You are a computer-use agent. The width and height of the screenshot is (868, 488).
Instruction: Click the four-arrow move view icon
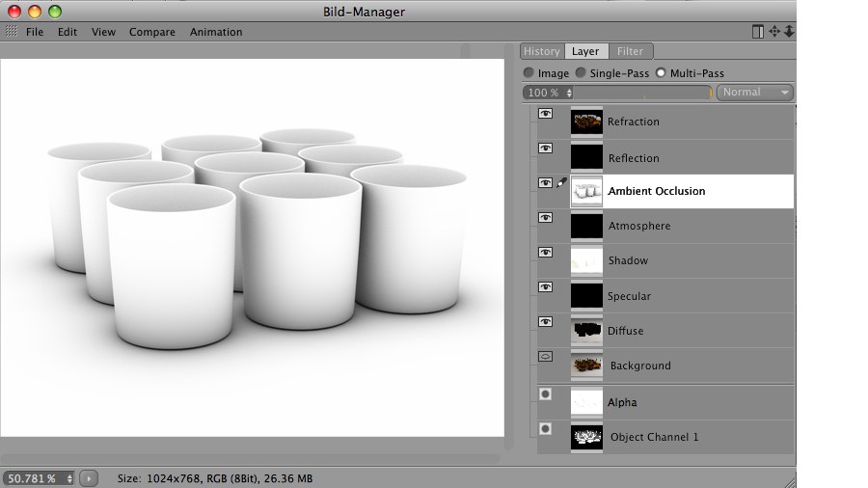pyautogui.click(x=773, y=32)
